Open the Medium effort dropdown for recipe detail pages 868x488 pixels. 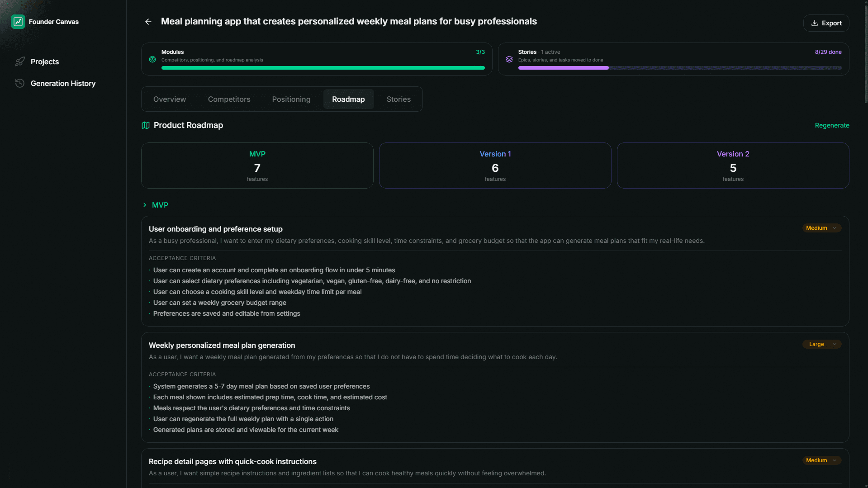tap(821, 460)
